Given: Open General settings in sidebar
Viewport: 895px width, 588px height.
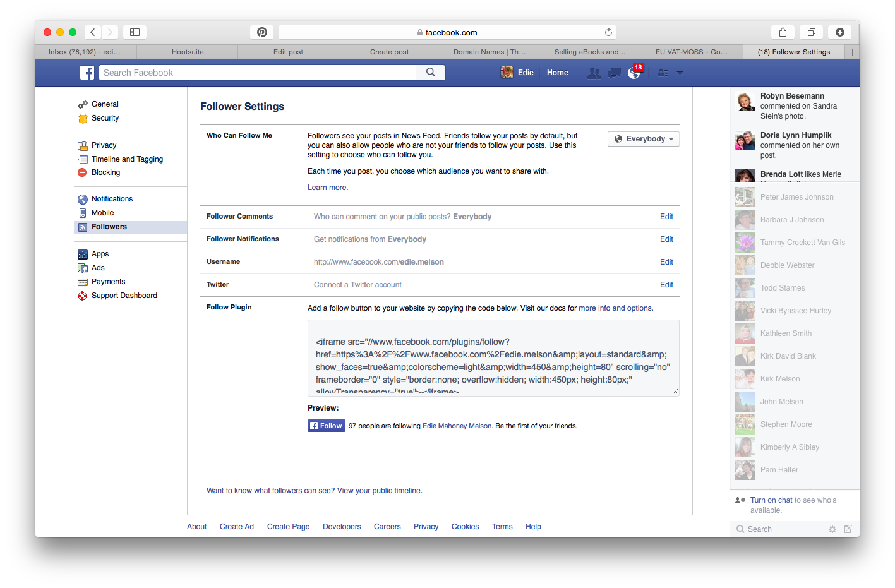Looking at the screenshot, I should (105, 104).
